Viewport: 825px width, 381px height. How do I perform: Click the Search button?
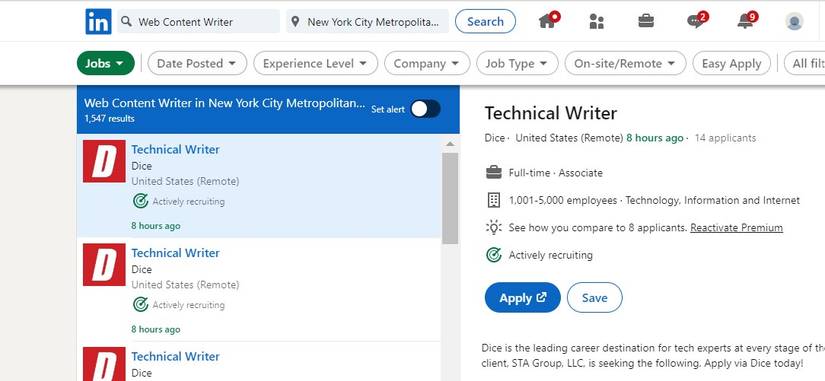(x=485, y=22)
